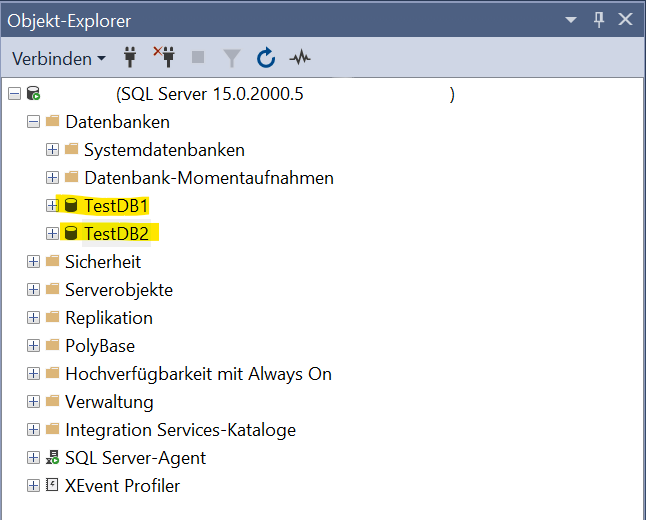Image resolution: width=646 pixels, height=520 pixels.
Task: Open the Verbinden dropdown menu
Action: click(x=59, y=58)
